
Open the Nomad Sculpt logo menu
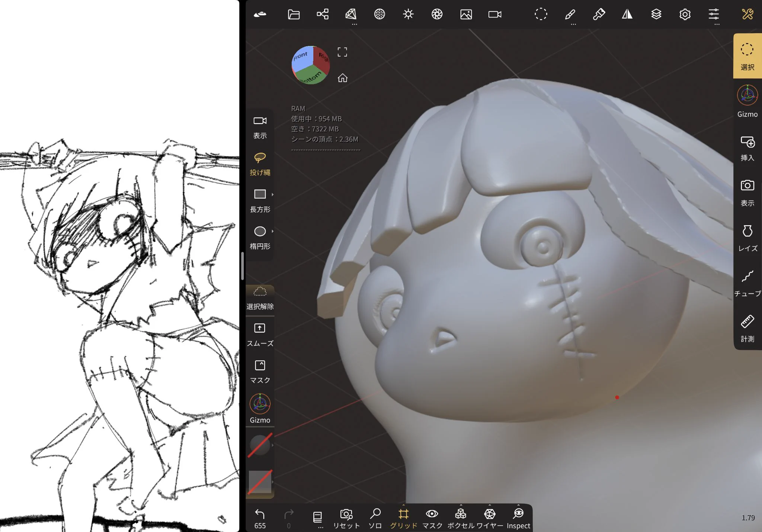pyautogui.click(x=260, y=14)
